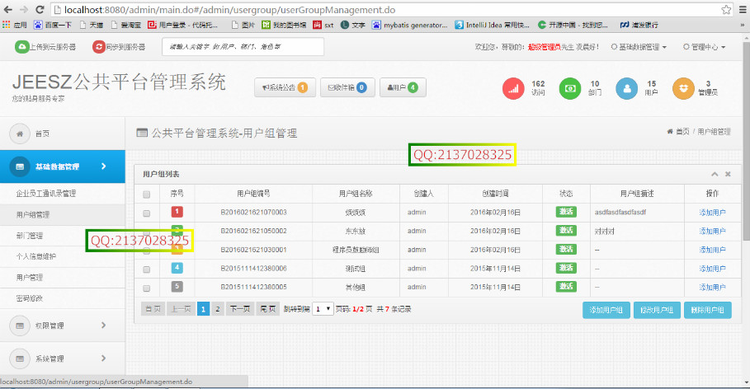Check the row B2016021621070003 checkbox

146,213
